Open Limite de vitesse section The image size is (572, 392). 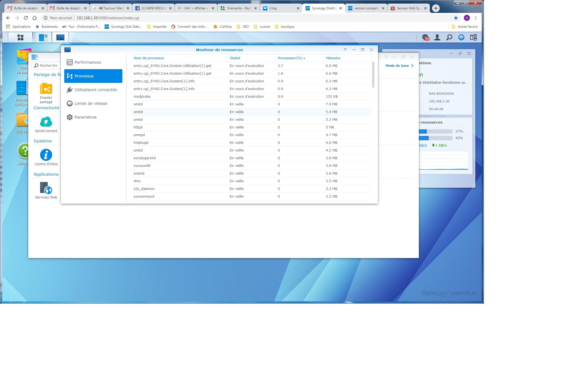click(x=91, y=103)
